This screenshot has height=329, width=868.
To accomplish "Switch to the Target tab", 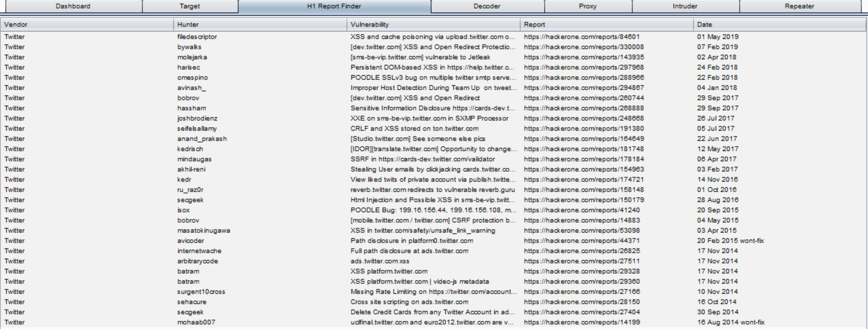I will pyautogui.click(x=190, y=6).
